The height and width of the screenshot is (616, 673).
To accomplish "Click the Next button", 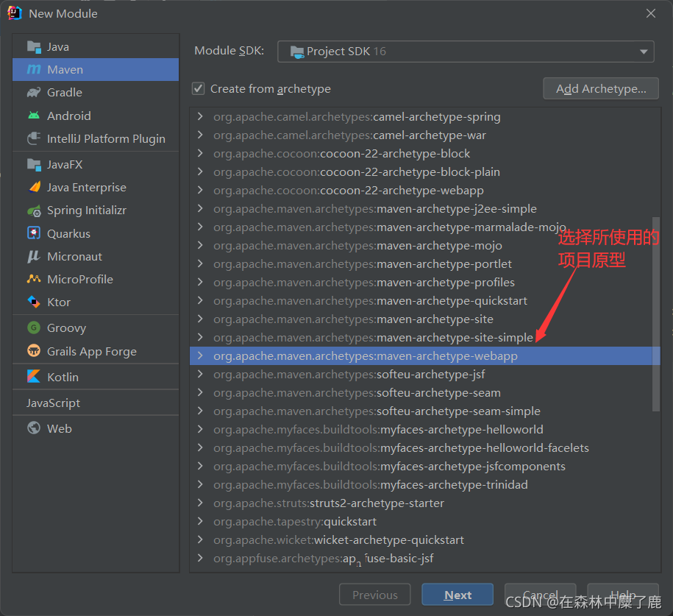I will click(x=457, y=595).
